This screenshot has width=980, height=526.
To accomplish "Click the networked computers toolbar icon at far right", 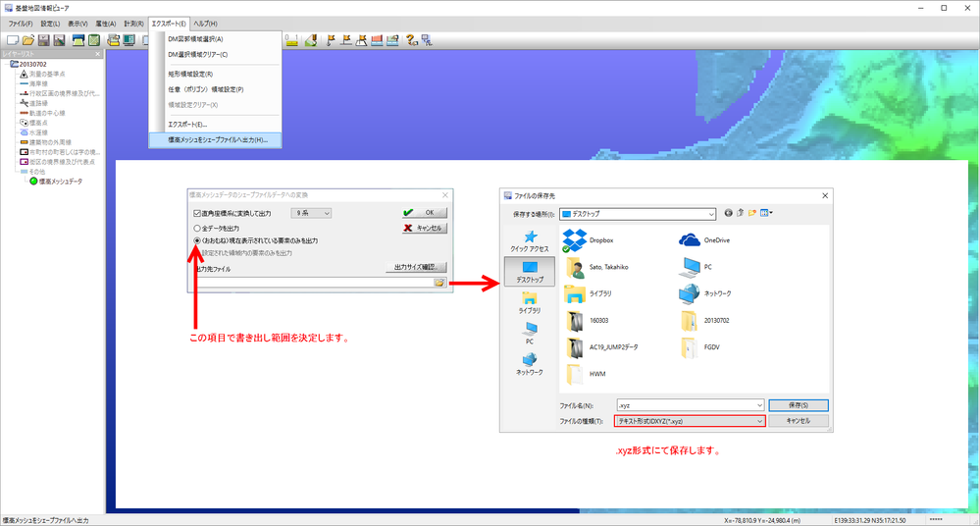I will coord(427,40).
